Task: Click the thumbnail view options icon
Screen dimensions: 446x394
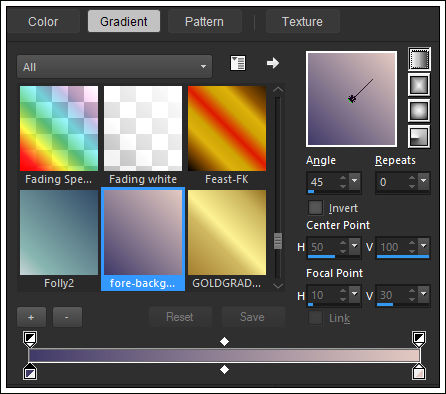Action: pos(238,63)
